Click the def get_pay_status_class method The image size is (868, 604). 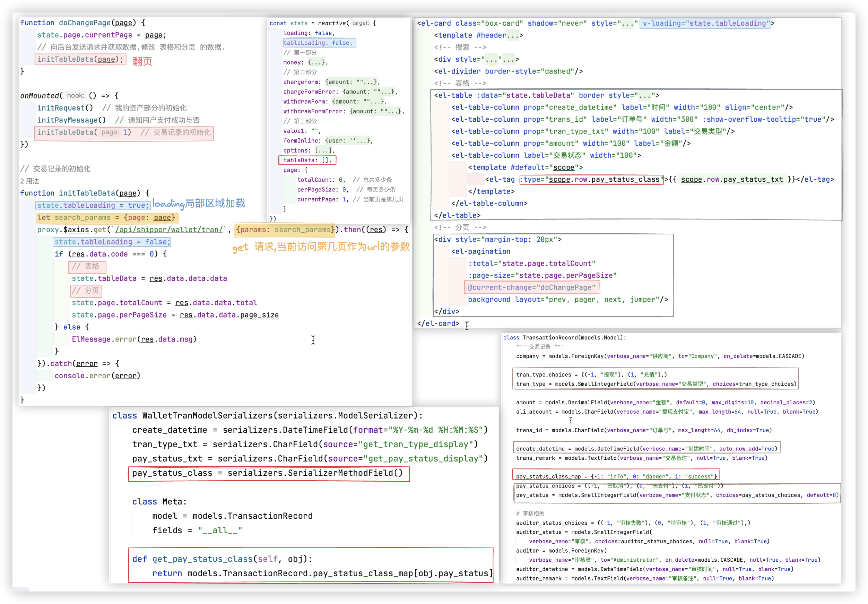tap(222, 559)
